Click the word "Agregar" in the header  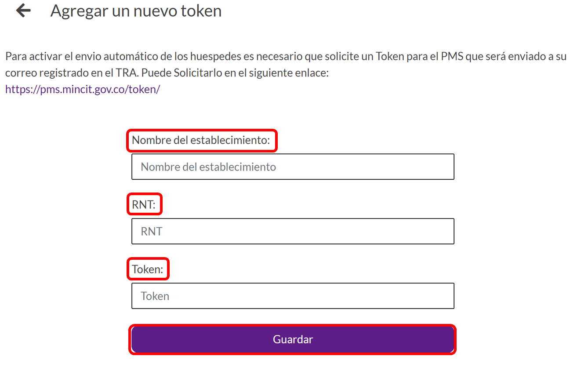pyautogui.click(x=78, y=11)
